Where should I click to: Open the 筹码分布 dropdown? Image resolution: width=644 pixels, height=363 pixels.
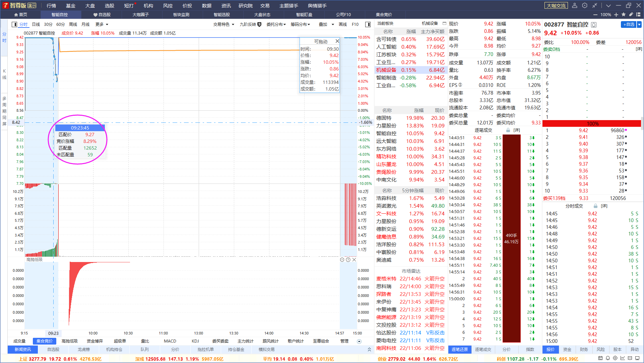coord(300,24)
